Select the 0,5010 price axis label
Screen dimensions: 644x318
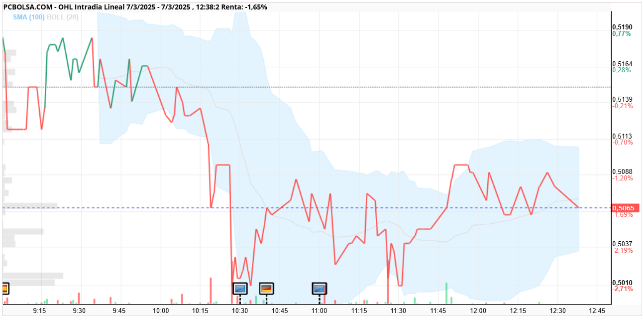pyautogui.click(x=622, y=283)
